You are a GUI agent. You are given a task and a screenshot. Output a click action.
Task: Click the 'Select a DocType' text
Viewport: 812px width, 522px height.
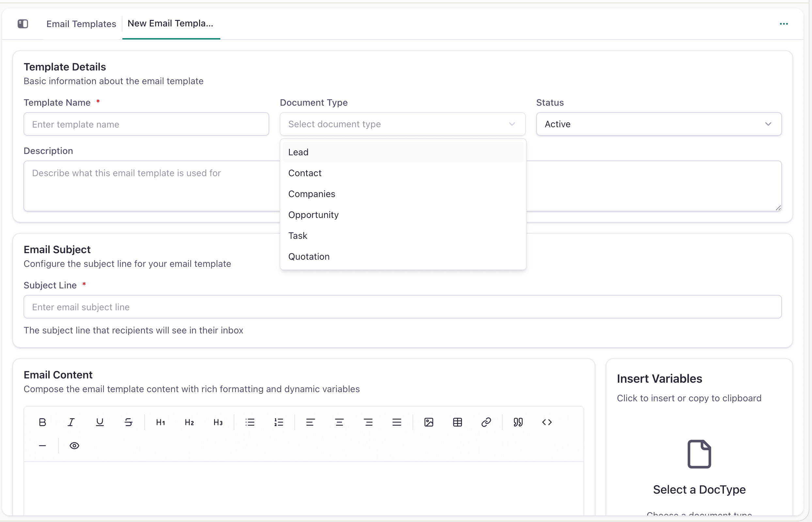pos(699,489)
